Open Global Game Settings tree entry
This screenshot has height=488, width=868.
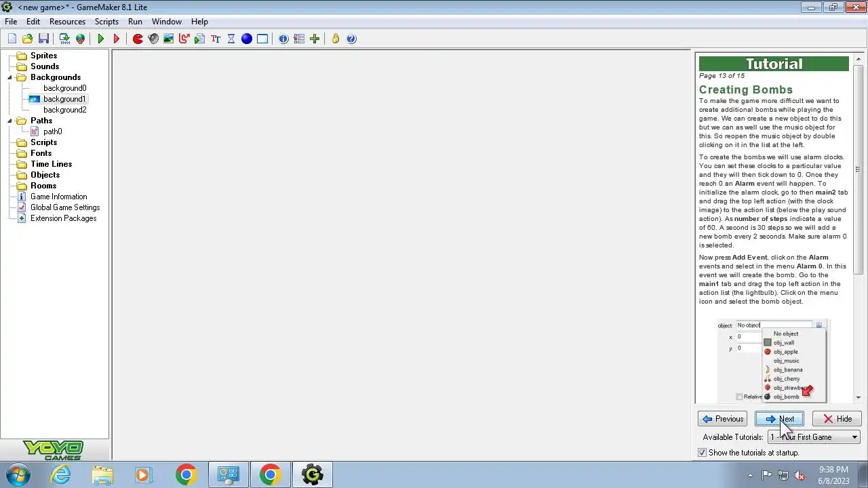[65, 207]
